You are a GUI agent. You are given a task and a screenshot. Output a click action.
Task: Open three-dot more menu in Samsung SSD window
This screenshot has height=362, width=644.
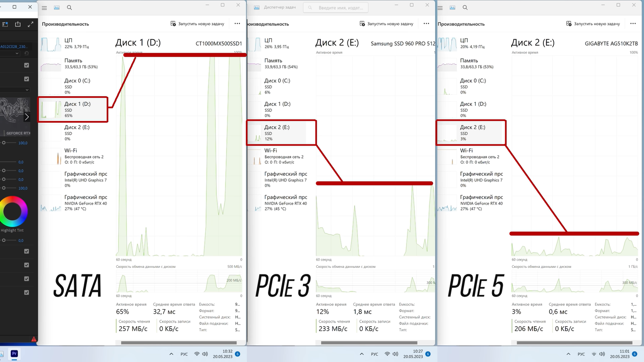(x=426, y=24)
